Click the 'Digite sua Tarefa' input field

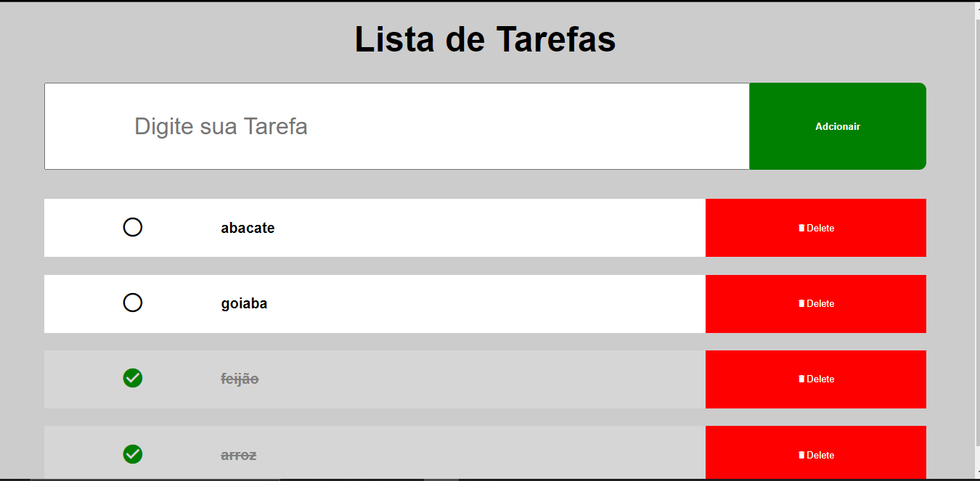pos(397,126)
